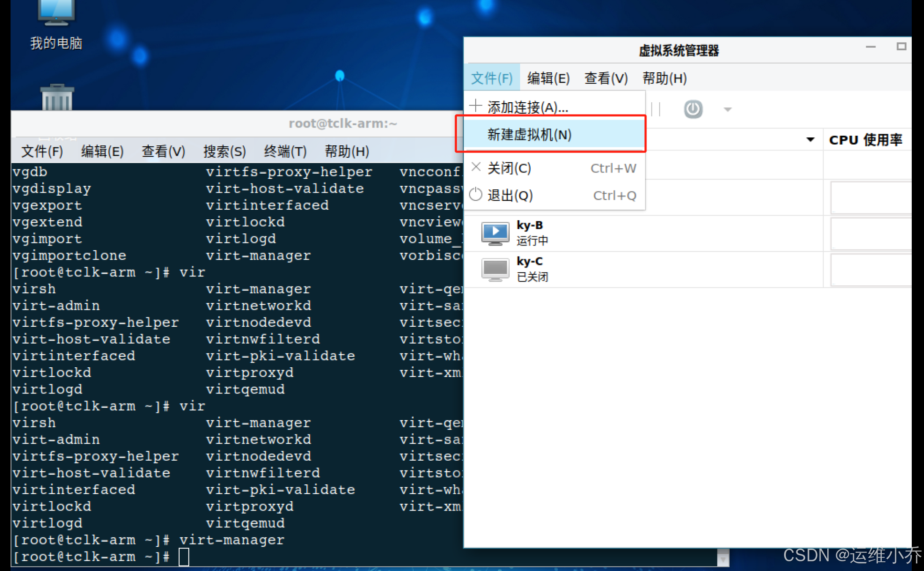This screenshot has height=571, width=924.
Task: Click the power shutdown toolbar icon
Action: tap(693, 109)
